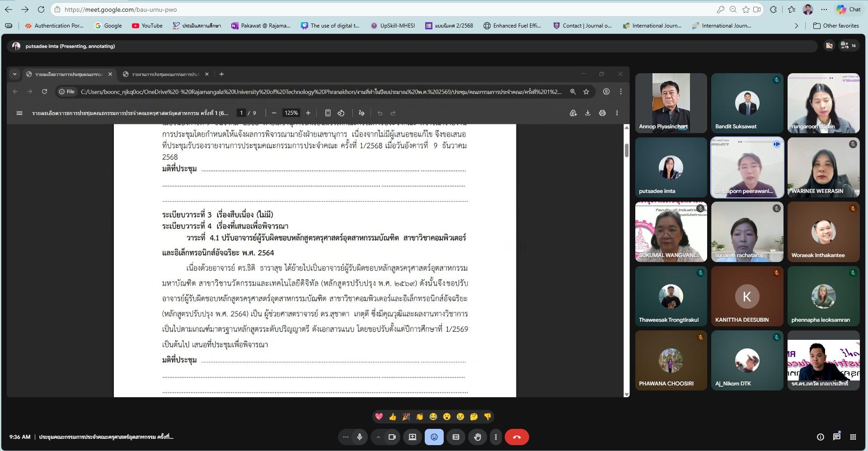Image resolution: width=868 pixels, height=451 pixels.
Task: Toggle closed captions with CC button
Action: (455, 437)
